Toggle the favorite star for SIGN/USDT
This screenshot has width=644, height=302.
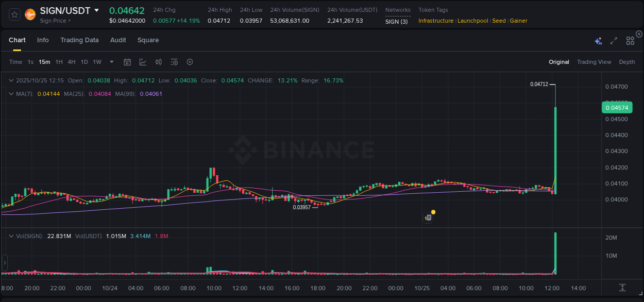point(14,14)
